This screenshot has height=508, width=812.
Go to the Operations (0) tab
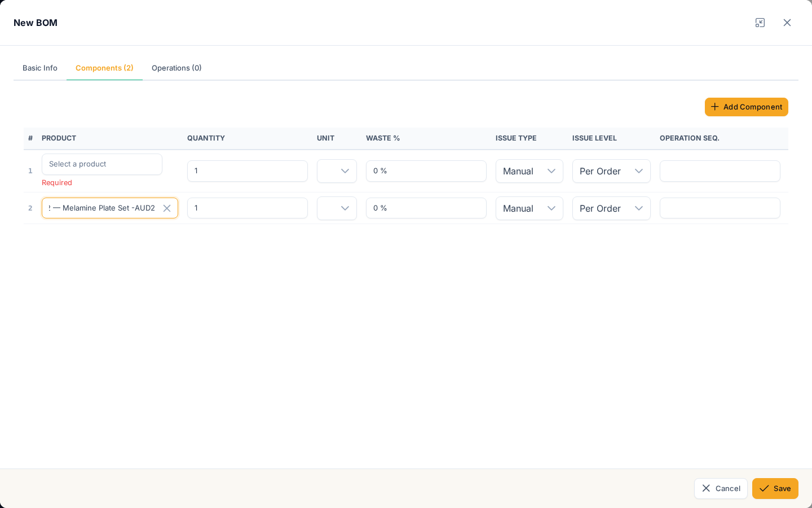176,68
